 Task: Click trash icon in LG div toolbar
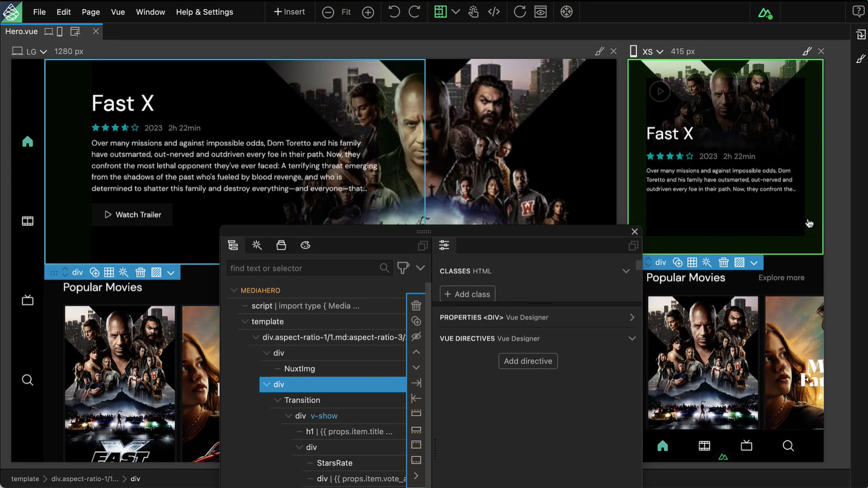[140, 272]
